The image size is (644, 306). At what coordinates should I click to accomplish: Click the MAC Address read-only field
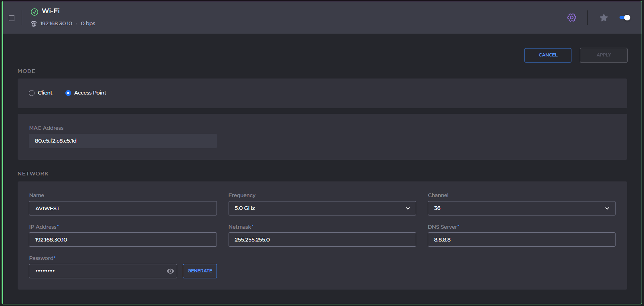123,141
